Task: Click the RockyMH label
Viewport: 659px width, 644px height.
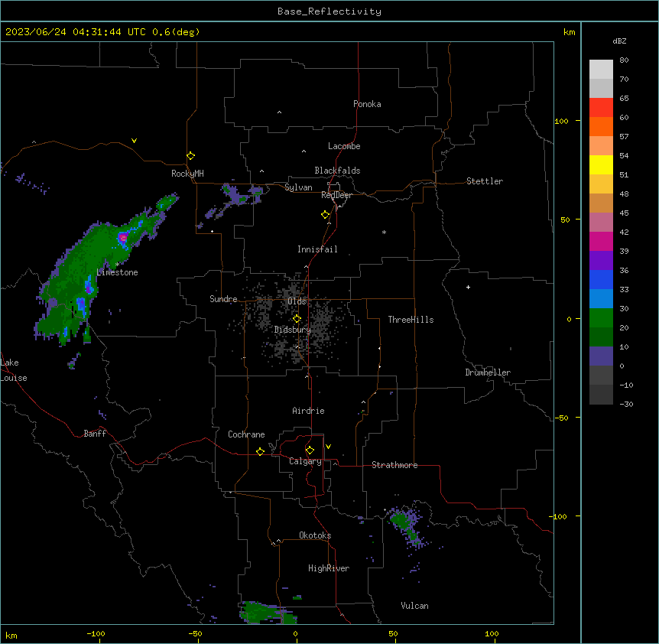Action: click(x=187, y=173)
